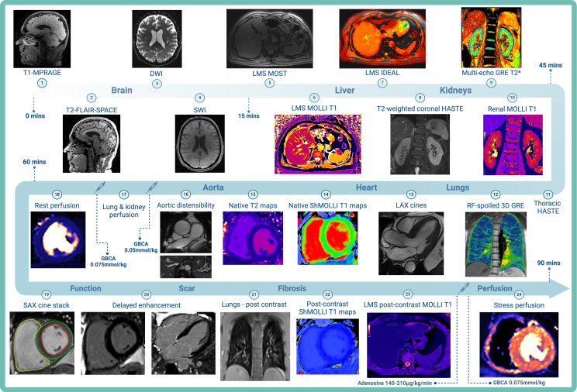
Task: Click the 60 mins time marker
Action: (34, 162)
